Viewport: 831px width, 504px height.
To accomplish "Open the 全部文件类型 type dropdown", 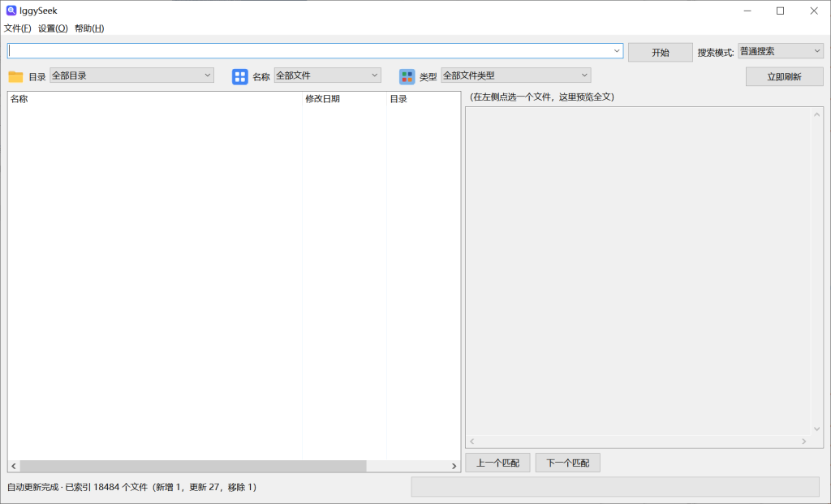I will (515, 75).
